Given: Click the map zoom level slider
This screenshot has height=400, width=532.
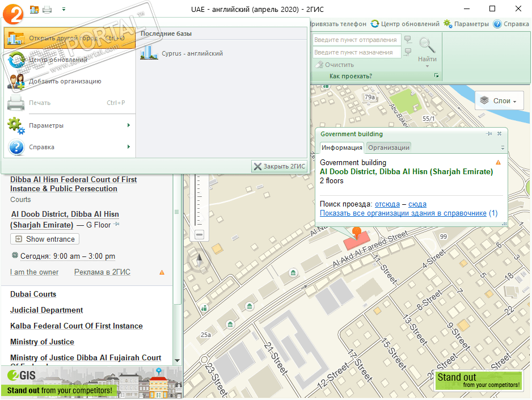Looking at the screenshot, I should [x=199, y=200].
